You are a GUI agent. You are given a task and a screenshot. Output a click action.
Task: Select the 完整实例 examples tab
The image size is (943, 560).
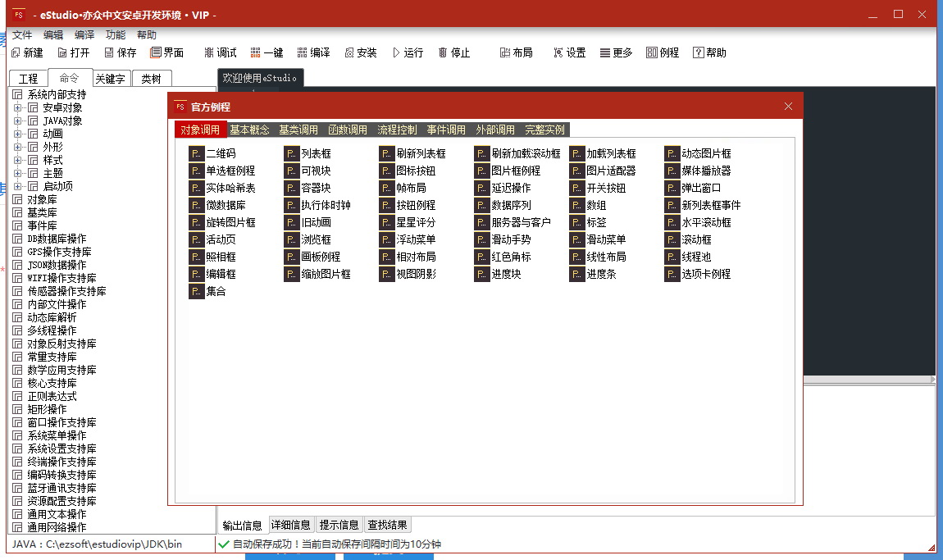click(x=544, y=130)
